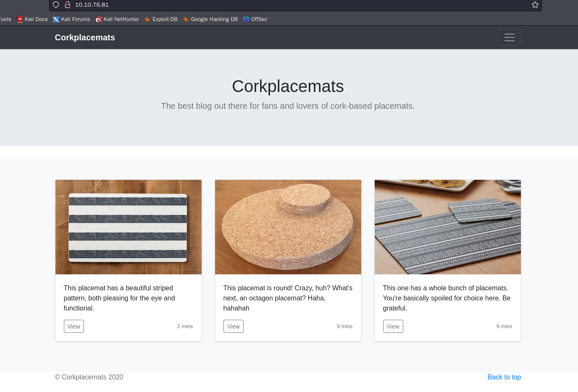Click the striped placemat image
The height and width of the screenshot is (392, 578).
(129, 227)
